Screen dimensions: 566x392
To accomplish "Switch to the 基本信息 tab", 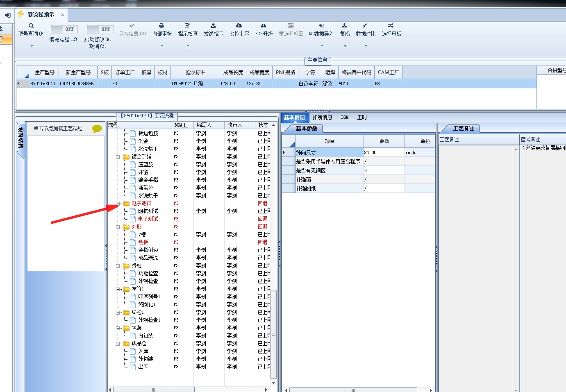I will tap(294, 118).
